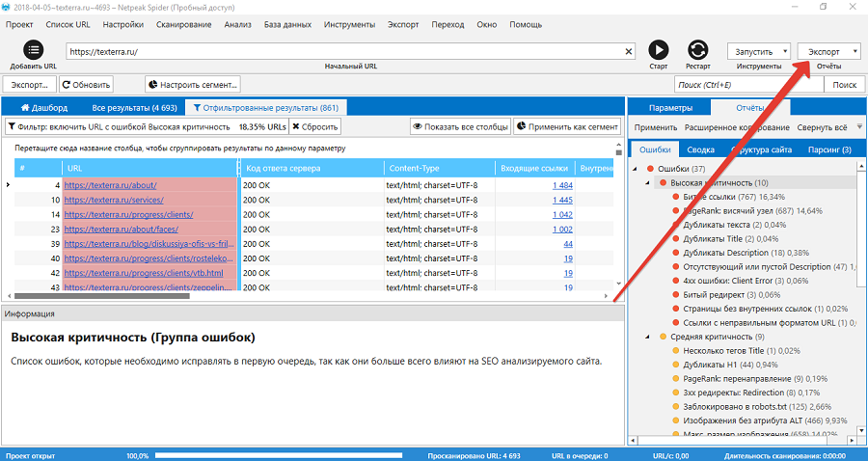Open the Инструменты menu
Screen dimensions: 868x461
pyautogui.click(x=349, y=24)
